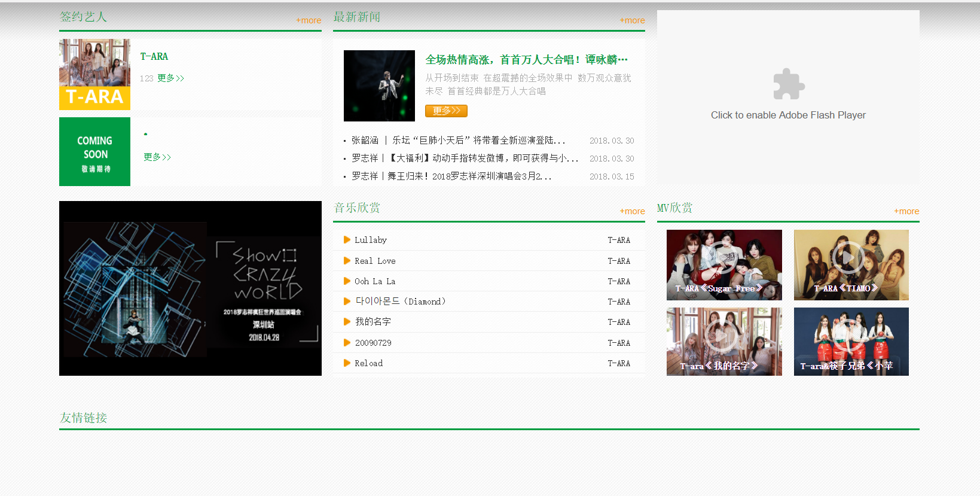The image size is (980, 496).
Task: Play the T-ARA TIAMO music video
Action: pyautogui.click(x=851, y=264)
